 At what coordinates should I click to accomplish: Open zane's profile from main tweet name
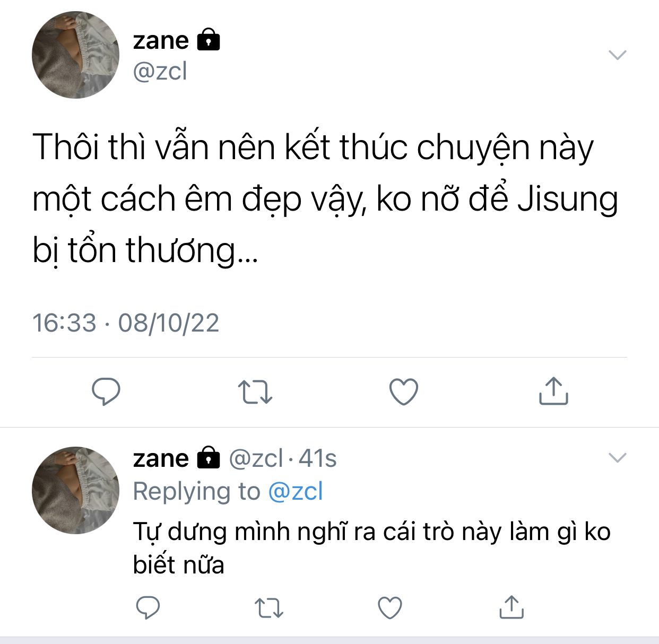click(x=161, y=40)
